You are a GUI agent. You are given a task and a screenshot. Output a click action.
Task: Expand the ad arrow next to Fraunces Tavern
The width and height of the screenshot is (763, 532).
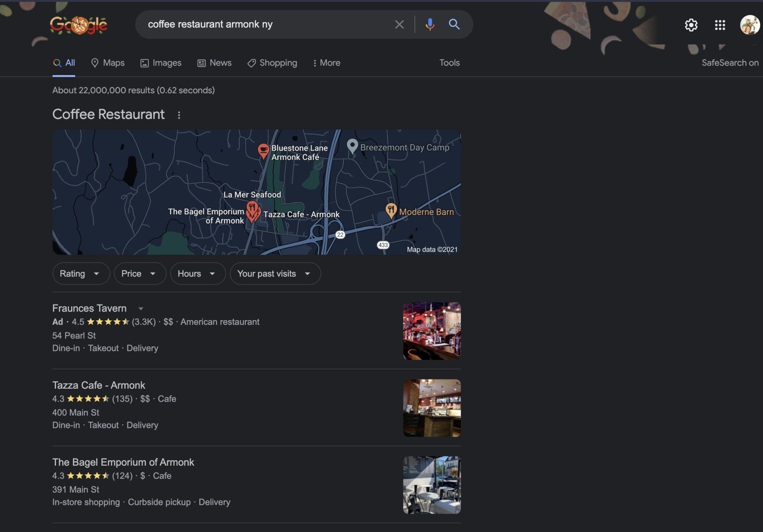[x=141, y=309]
